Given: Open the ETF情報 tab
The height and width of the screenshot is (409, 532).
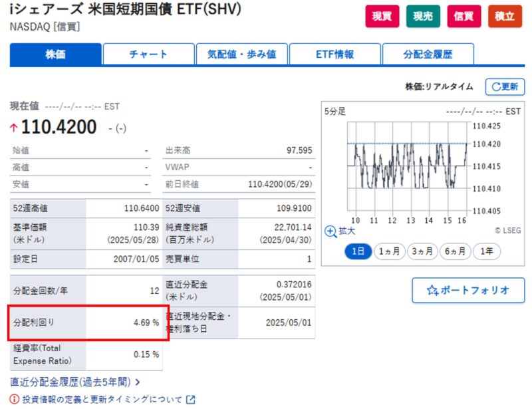Looking at the screenshot, I should [334, 55].
